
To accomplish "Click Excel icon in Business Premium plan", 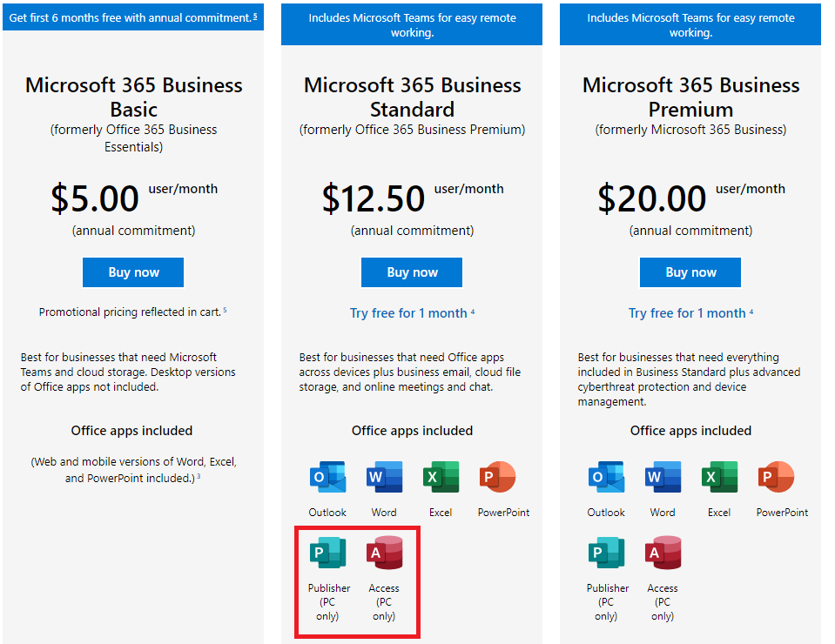I will tap(719, 477).
